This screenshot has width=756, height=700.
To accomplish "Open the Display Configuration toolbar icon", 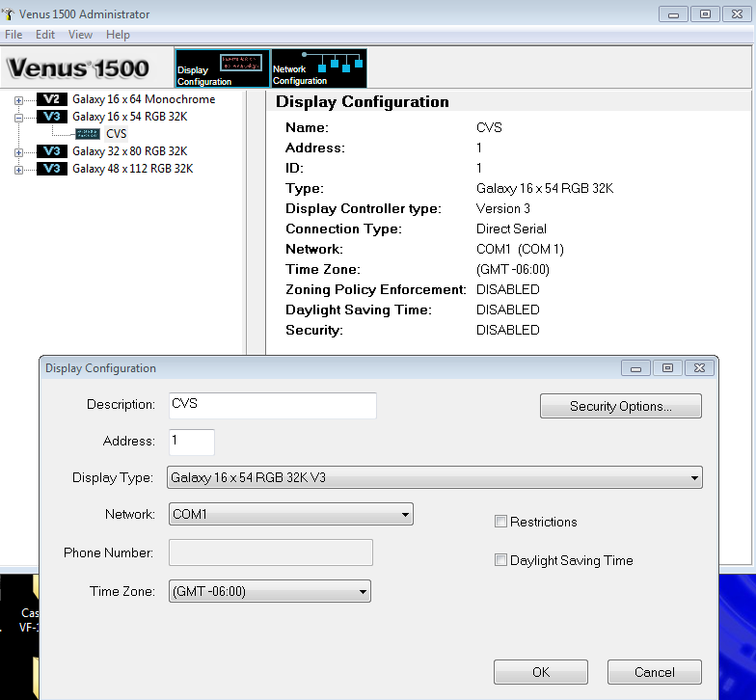I will pyautogui.click(x=222, y=68).
